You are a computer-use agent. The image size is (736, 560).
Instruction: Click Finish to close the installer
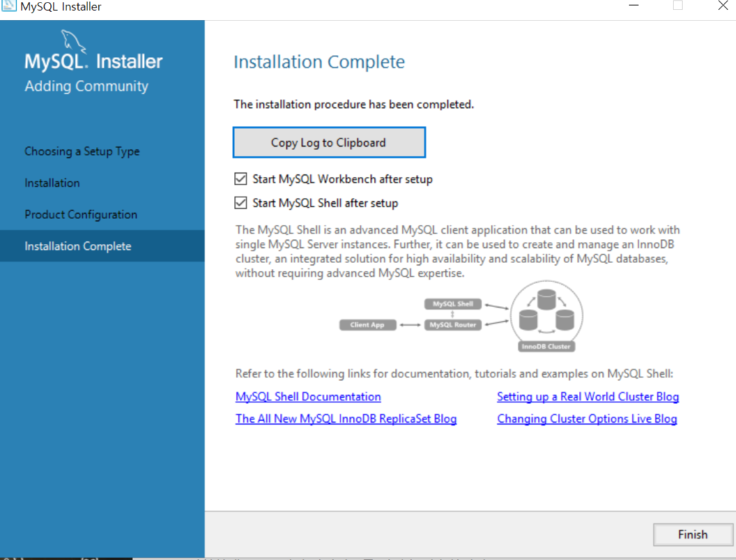click(693, 534)
